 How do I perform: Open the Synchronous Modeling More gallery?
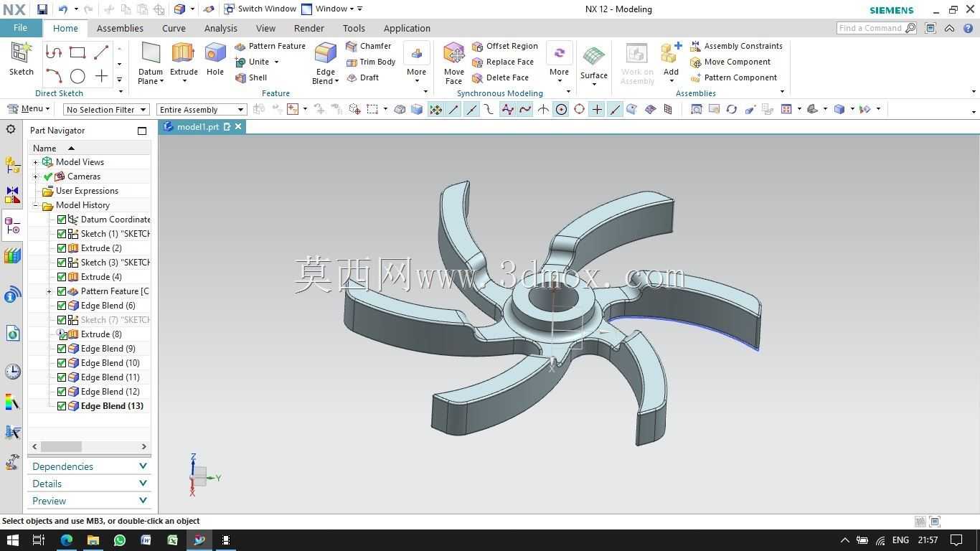click(559, 63)
